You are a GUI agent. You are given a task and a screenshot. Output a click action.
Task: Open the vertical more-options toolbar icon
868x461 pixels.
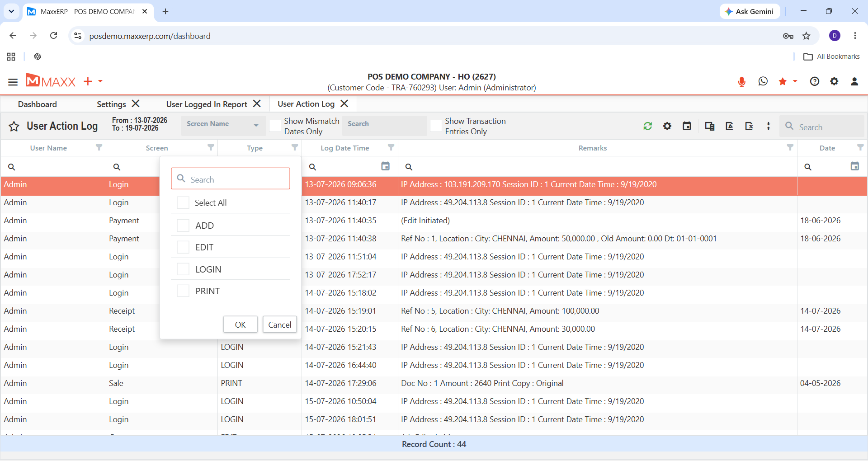[x=769, y=126]
